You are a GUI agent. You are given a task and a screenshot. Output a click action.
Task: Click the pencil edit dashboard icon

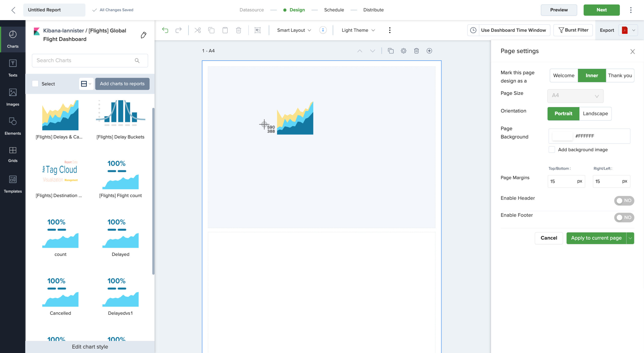143,35
